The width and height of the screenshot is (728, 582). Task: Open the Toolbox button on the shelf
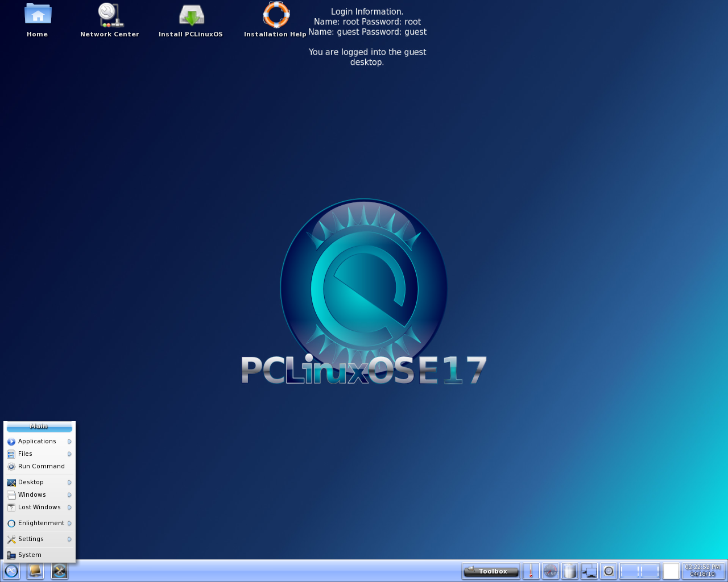click(491, 571)
